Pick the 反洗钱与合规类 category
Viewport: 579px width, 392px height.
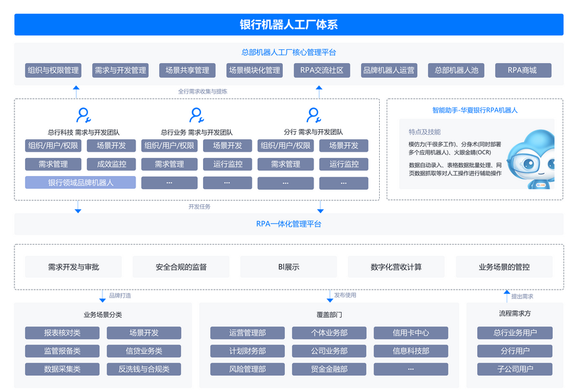tap(144, 369)
